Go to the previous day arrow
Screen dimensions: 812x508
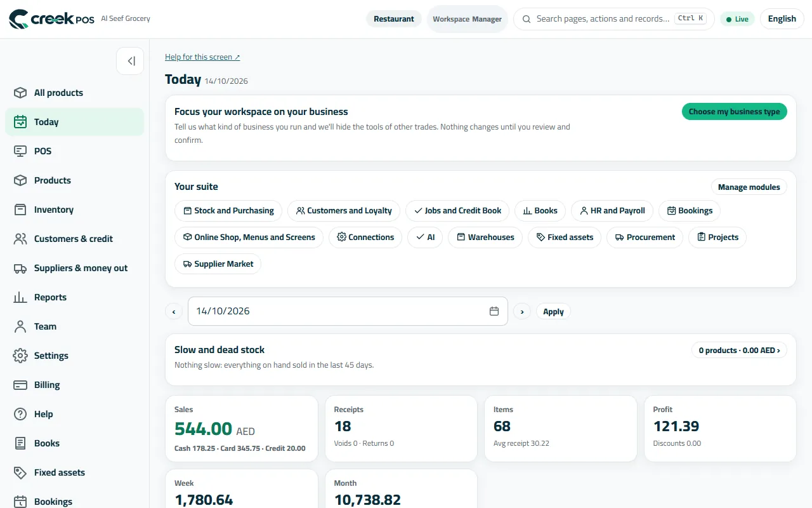(x=174, y=312)
